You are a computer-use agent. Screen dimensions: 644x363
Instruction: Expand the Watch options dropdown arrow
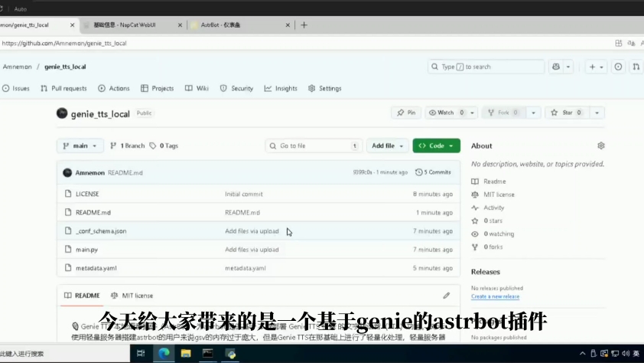click(x=473, y=113)
